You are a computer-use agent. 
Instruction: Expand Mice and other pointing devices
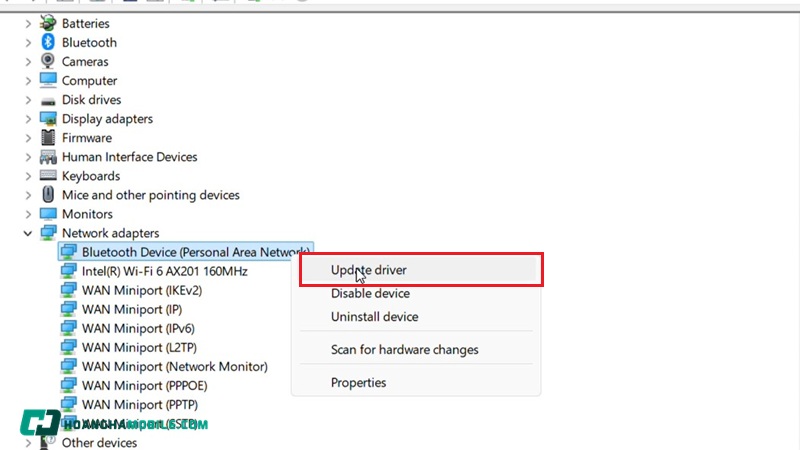28,195
